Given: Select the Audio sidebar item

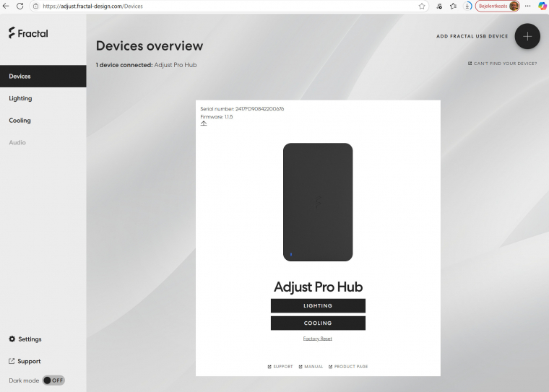Looking at the screenshot, I should [17, 142].
